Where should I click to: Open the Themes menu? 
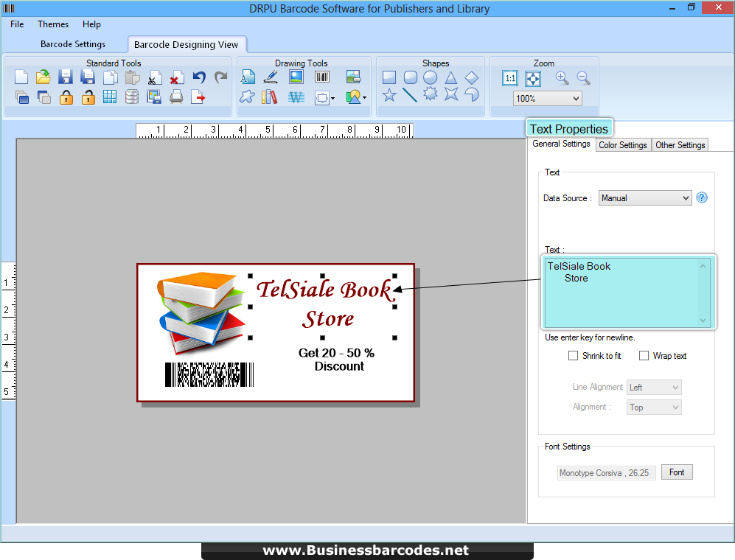[52, 24]
